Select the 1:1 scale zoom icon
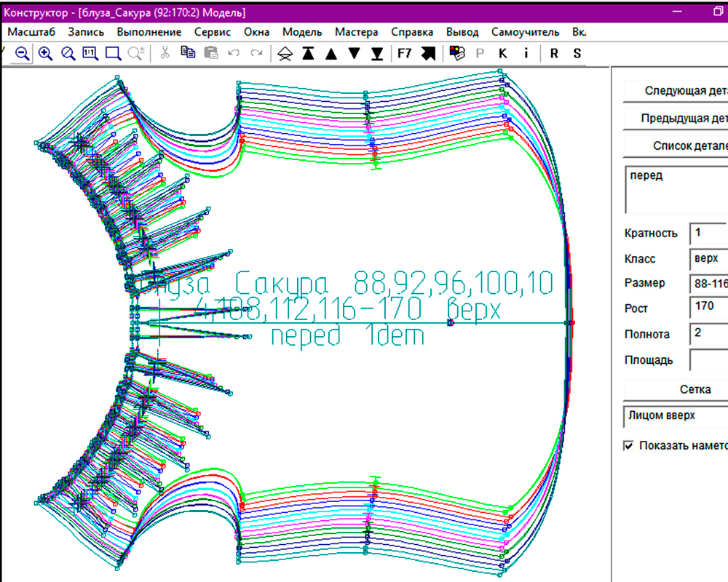 pos(90,53)
